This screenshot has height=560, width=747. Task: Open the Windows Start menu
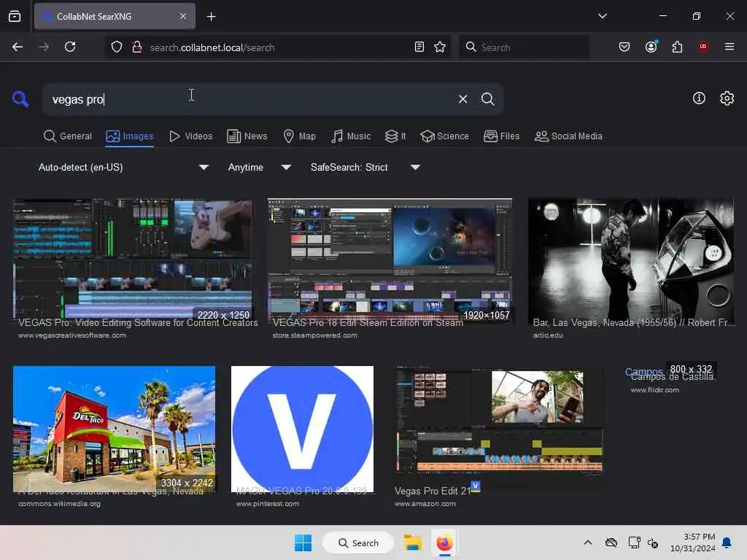tap(303, 542)
